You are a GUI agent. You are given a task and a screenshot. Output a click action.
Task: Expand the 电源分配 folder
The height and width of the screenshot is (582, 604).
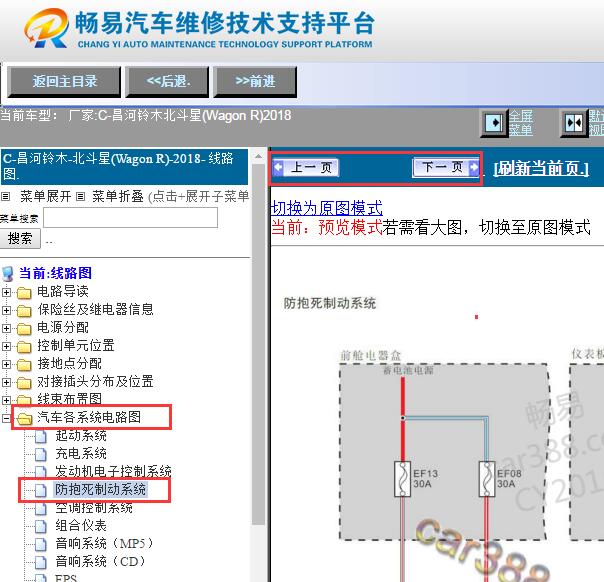click(6, 328)
